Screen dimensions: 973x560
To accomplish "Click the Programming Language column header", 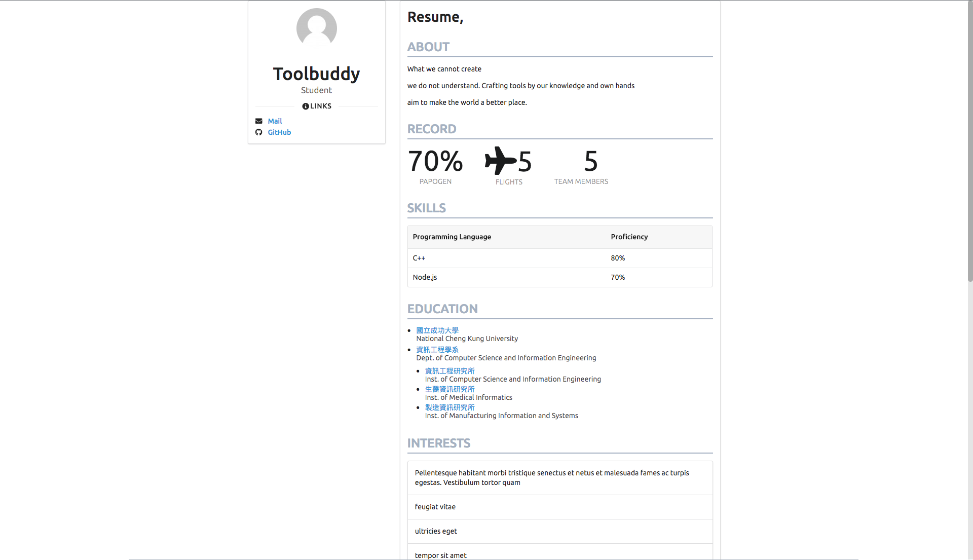I will tap(452, 237).
